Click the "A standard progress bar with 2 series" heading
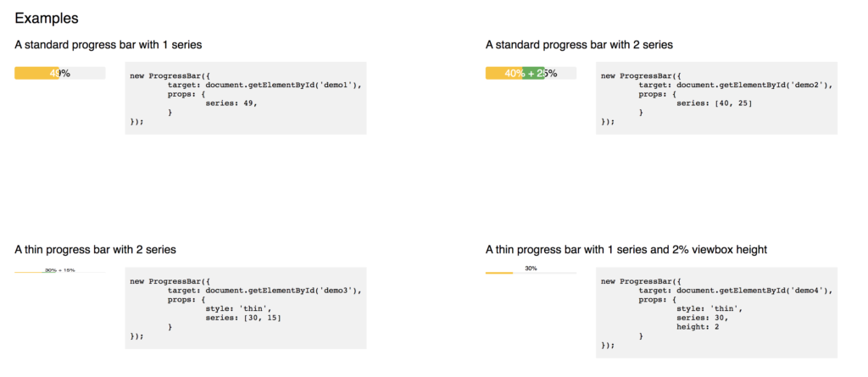This screenshot has height=377, width=868. 579,44
